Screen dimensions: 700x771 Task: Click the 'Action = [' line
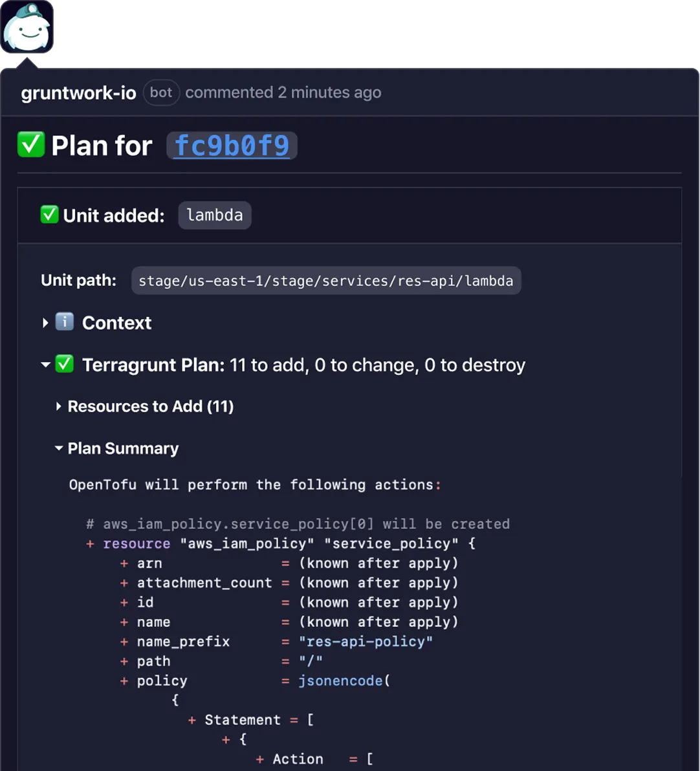click(315, 760)
